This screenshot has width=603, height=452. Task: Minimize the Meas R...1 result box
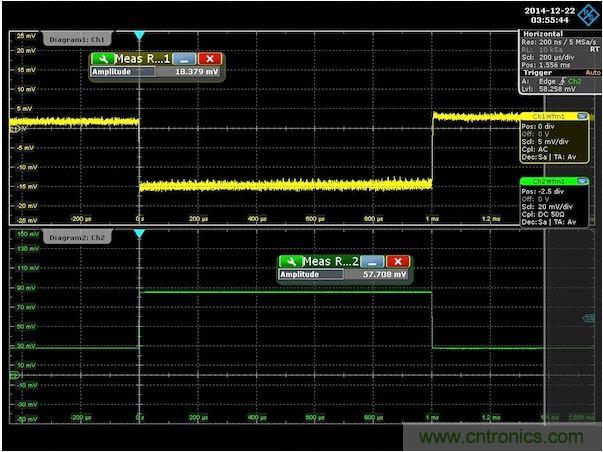click(x=187, y=59)
